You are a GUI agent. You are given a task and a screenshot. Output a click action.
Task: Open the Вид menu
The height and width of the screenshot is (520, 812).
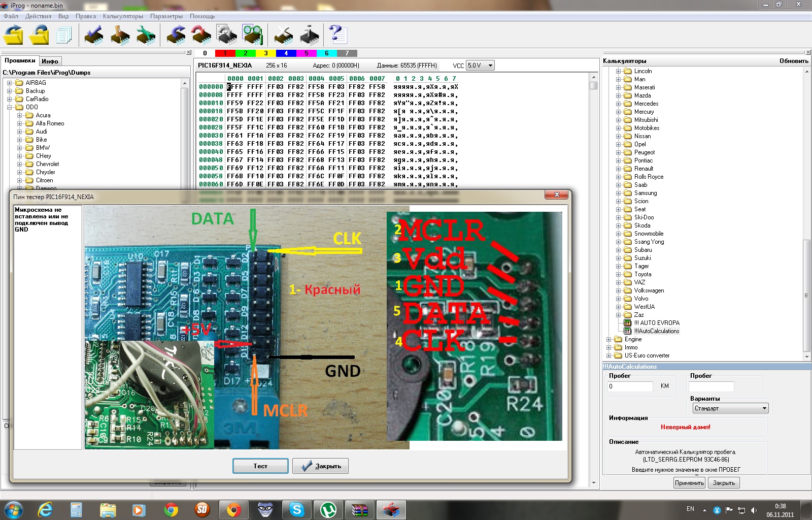click(63, 16)
